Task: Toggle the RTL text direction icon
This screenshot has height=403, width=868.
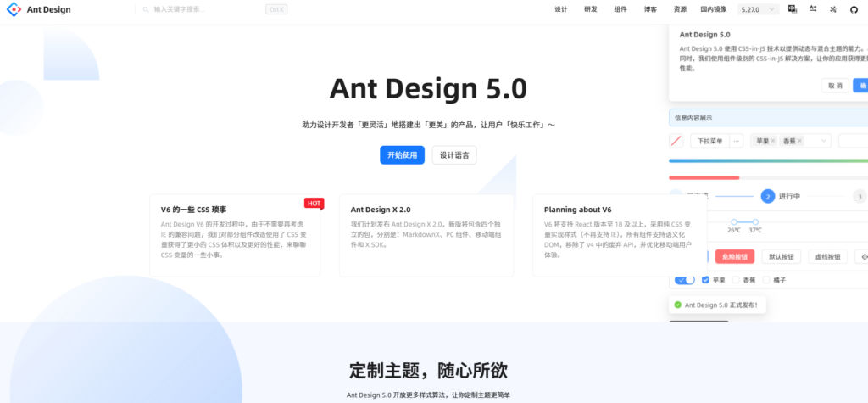Action: pyautogui.click(x=813, y=9)
